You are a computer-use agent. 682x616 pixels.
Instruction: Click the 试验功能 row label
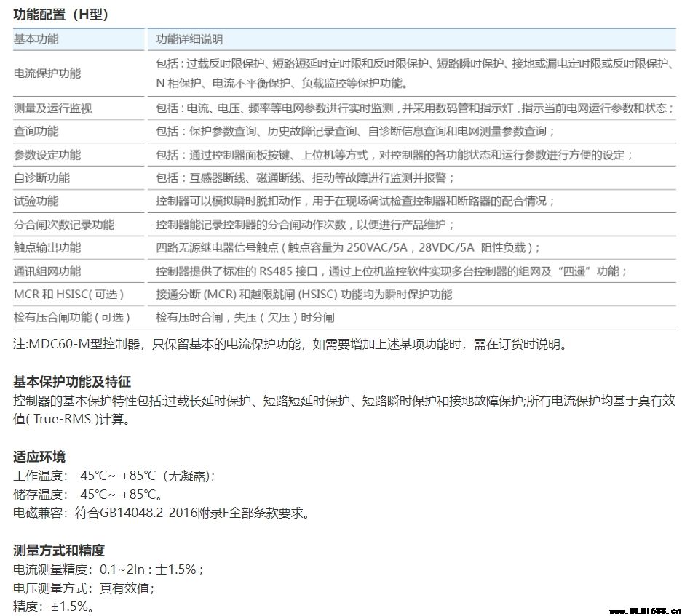36,201
